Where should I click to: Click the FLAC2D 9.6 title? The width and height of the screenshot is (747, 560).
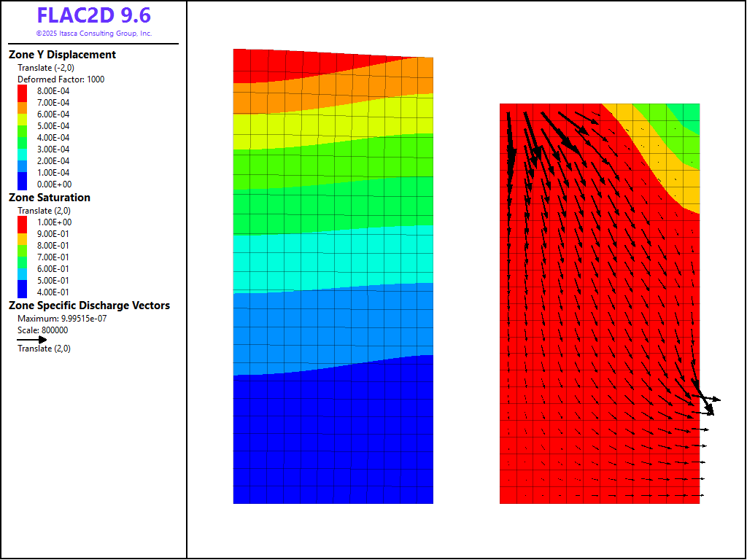pos(93,16)
